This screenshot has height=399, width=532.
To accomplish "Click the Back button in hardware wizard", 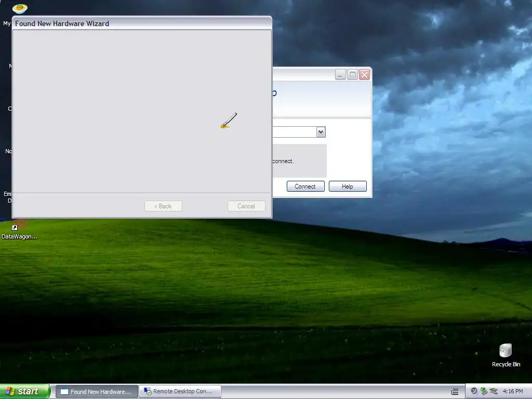I will pyautogui.click(x=163, y=206).
